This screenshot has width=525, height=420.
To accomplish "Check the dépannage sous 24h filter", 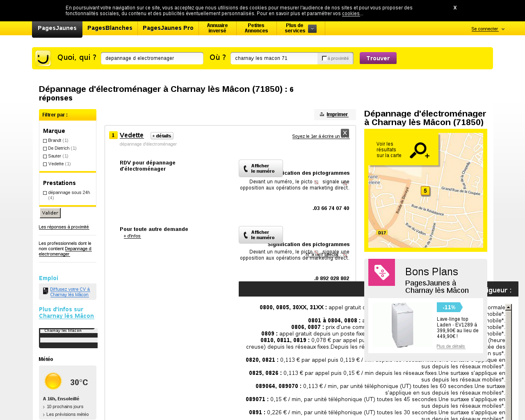I will [x=45, y=193].
